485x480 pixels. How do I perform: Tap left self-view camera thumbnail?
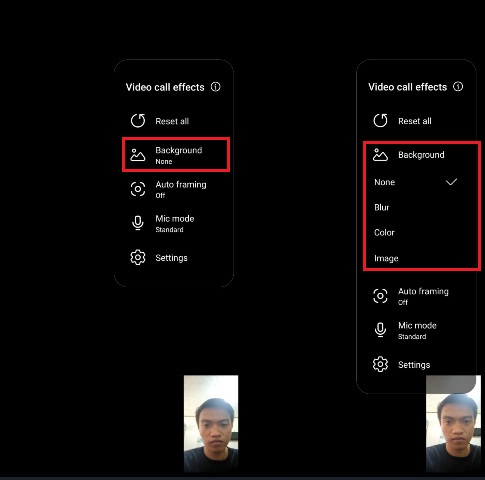[211, 424]
